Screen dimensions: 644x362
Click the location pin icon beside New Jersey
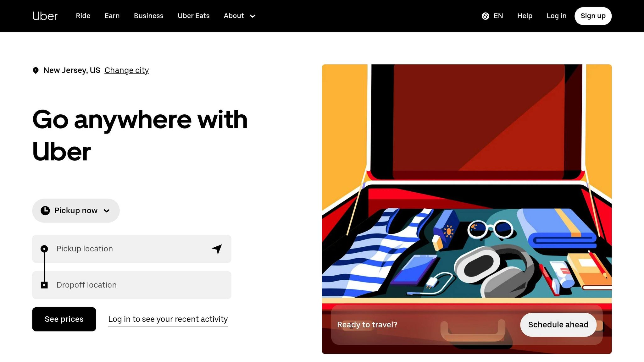(36, 70)
